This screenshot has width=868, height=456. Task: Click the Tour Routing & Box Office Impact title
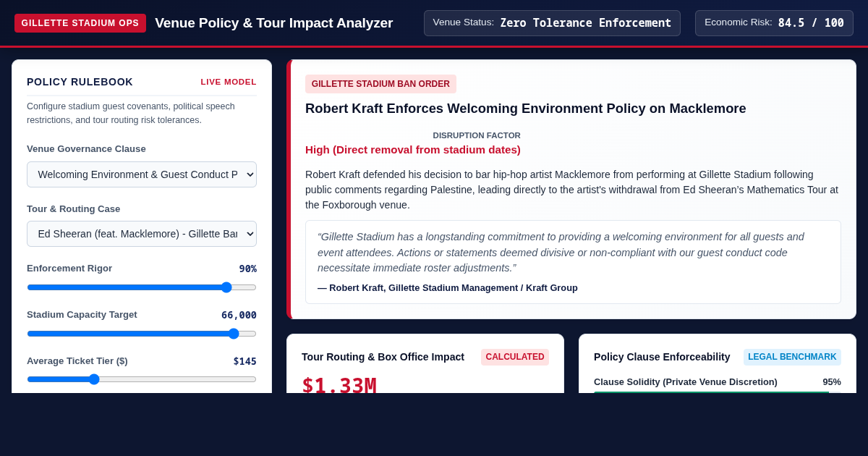click(383, 357)
